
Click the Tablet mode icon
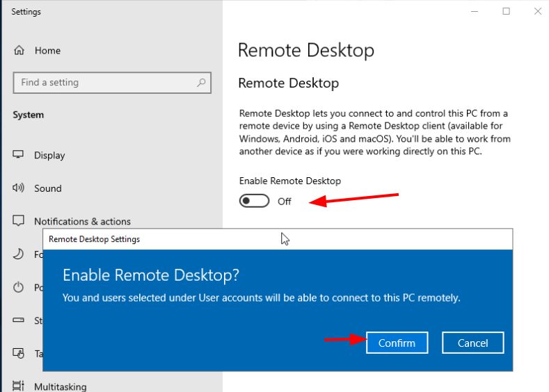tap(18, 353)
